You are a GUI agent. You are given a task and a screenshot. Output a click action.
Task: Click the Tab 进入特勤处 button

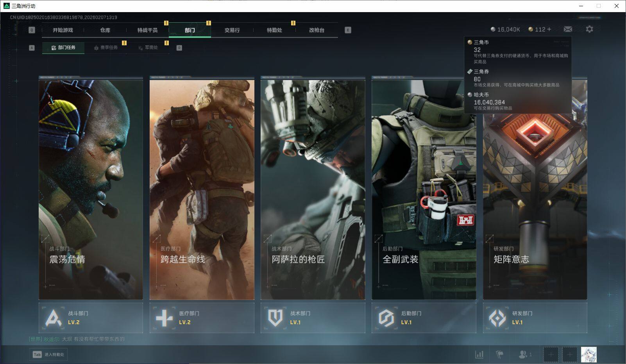(x=49, y=355)
